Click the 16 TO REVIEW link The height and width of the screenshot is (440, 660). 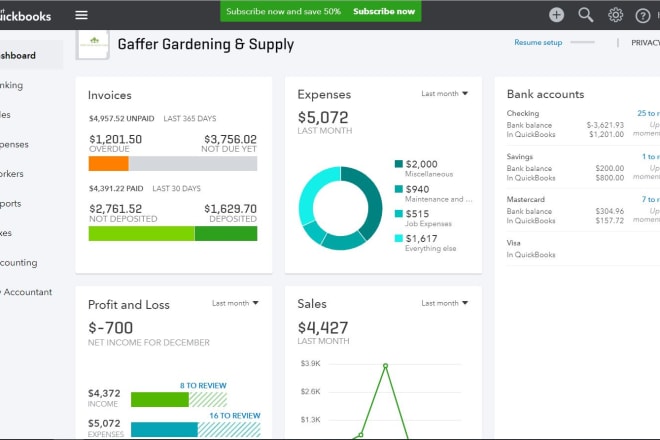click(x=235, y=416)
